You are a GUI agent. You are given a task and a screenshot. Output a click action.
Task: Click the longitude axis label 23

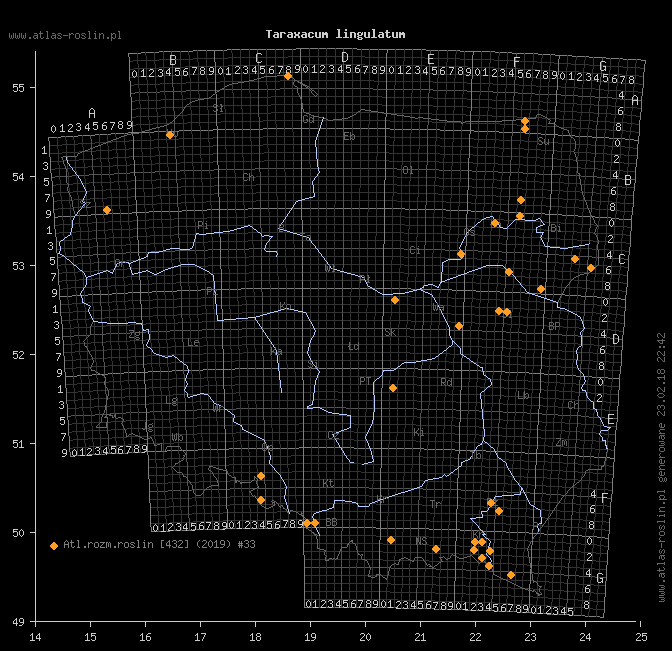pyautogui.click(x=531, y=637)
